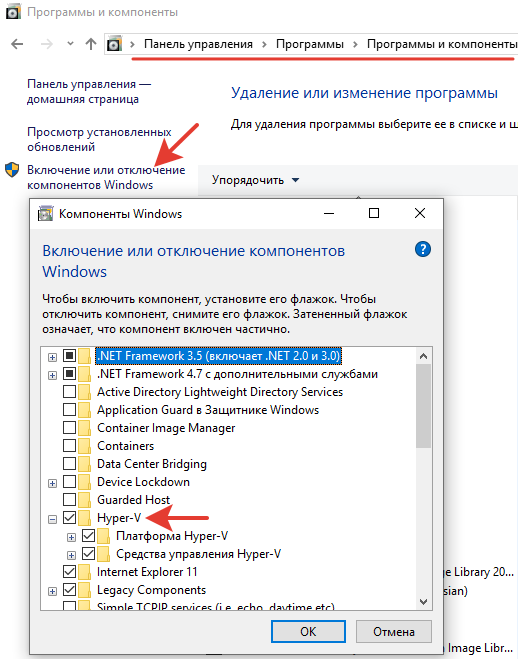The height and width of the screenshot is (659, 518).
Task: Toggle .NET Framework 4.7 checkbox
Action: tap(69, 374)
